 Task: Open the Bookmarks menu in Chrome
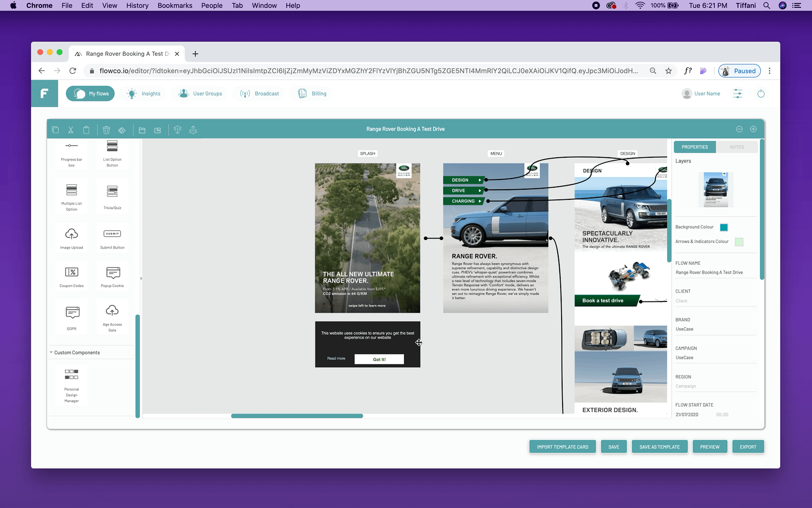(175, 5)
